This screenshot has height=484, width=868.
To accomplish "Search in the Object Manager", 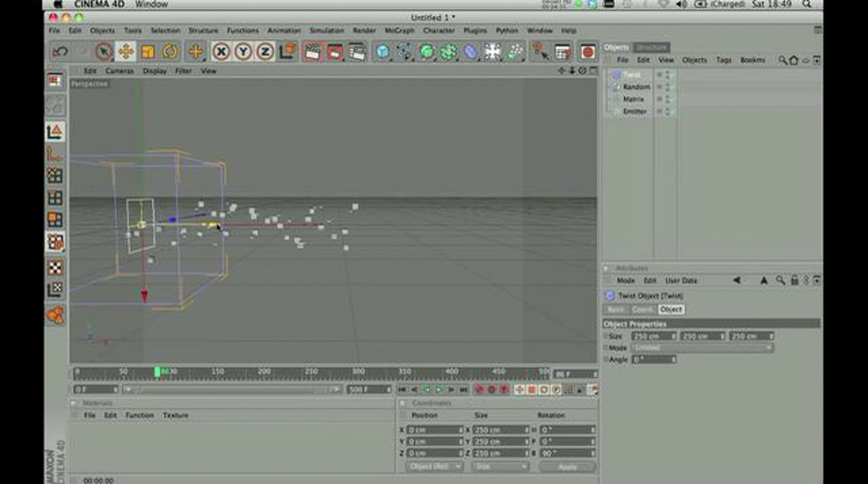I will (782, 60).
